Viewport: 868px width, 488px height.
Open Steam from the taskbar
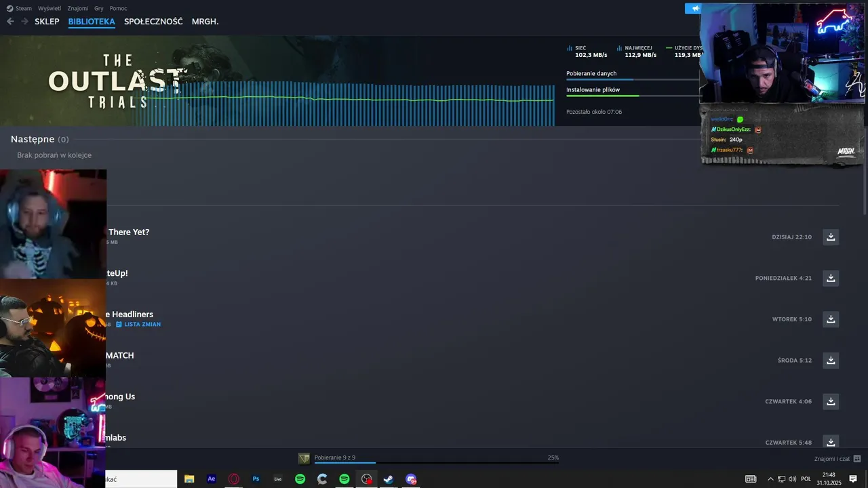point(389,479)
